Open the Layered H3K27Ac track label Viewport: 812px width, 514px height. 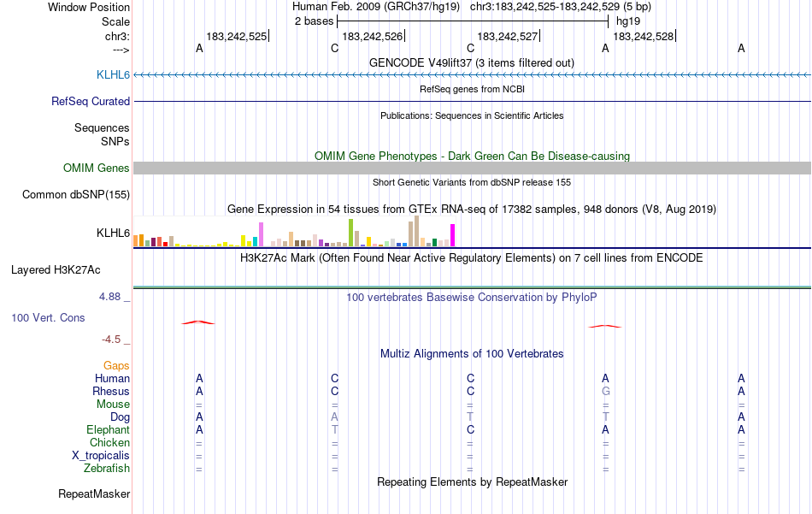(56, 269)
